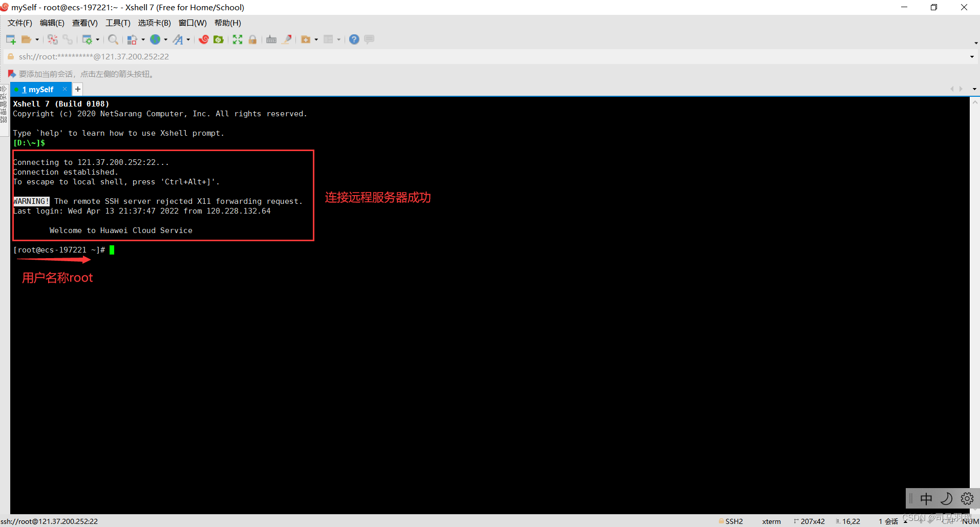Image resolution: width=980 pixels, height=527 pixels.
Task: Click the terminal scrollbar up arrow
Action: [975, 102]
